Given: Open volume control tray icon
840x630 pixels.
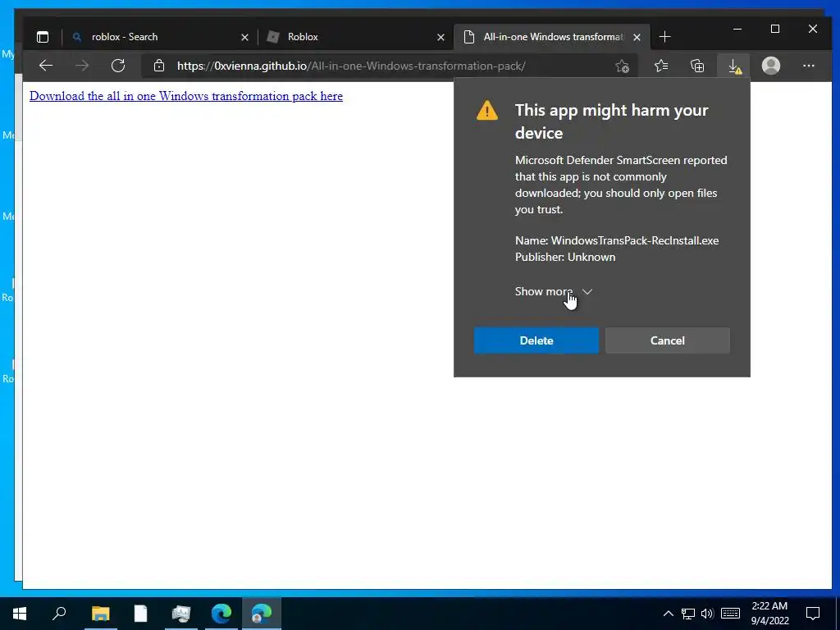Looking at the screenshot, I should pyautogui.click(x=707, y=614).
